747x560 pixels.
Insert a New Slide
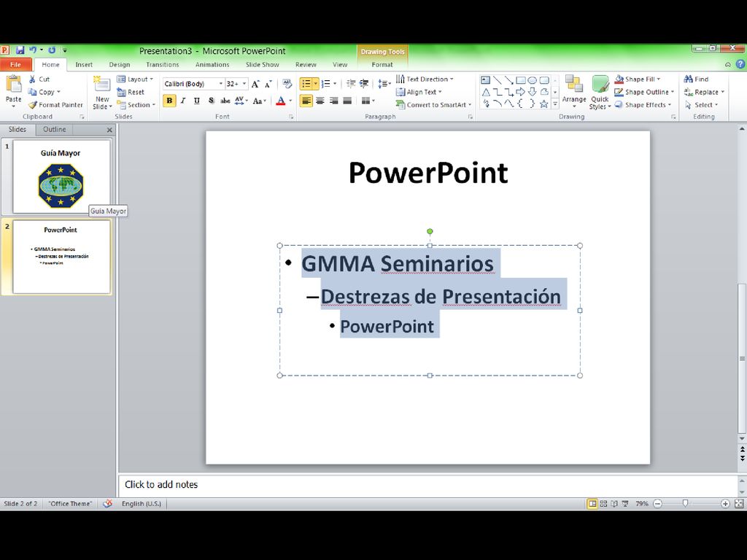102,93
